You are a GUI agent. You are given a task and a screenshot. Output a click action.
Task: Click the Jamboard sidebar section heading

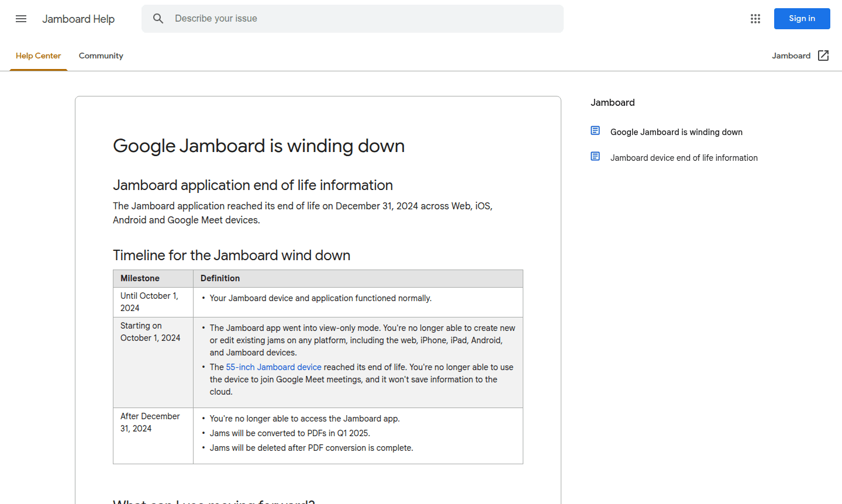click(x=612, y=102)
